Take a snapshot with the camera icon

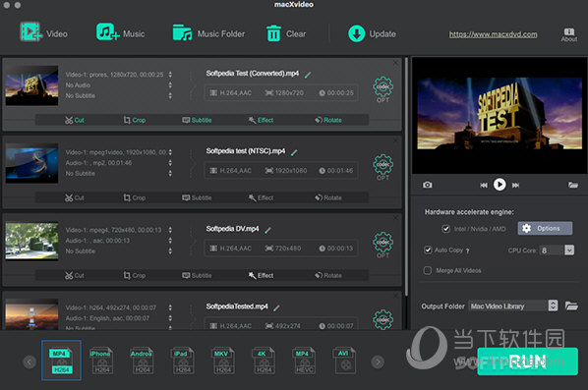click(x=427, y=185)
